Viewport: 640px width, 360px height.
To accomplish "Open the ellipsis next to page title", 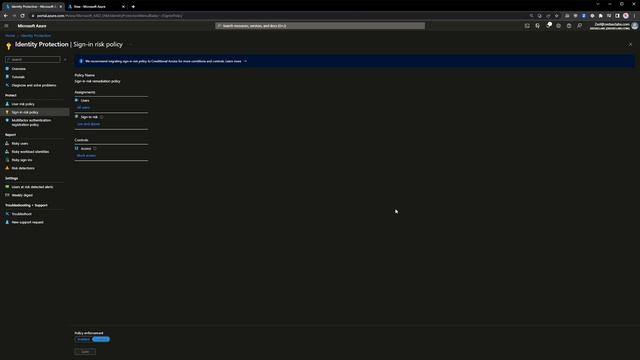I will (x=131, y=44).
